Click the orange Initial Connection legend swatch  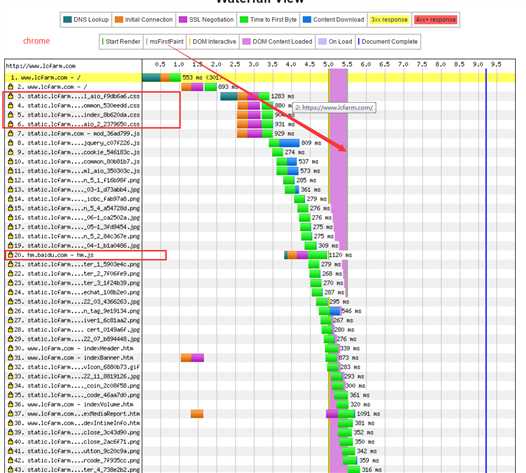tap(119, 19)
